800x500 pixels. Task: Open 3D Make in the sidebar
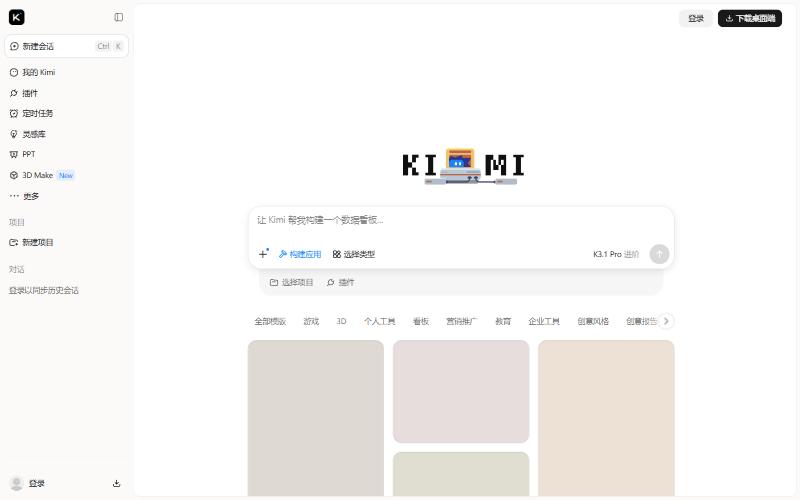pos(66,175)
